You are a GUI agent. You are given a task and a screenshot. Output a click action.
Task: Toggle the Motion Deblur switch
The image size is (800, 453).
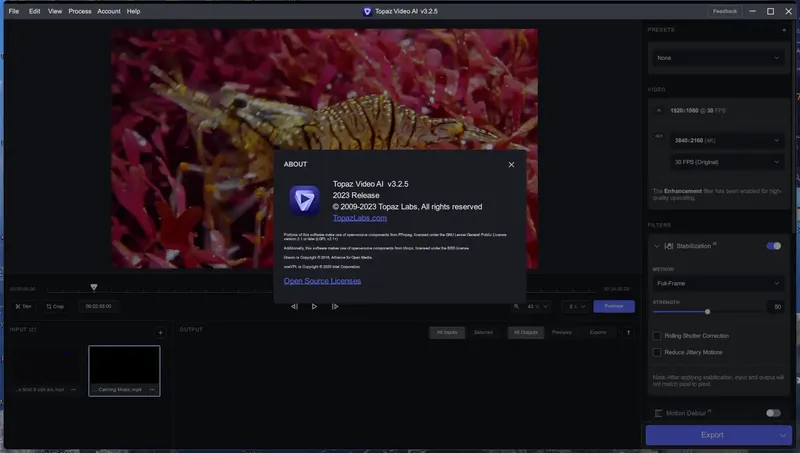[773, 413]
